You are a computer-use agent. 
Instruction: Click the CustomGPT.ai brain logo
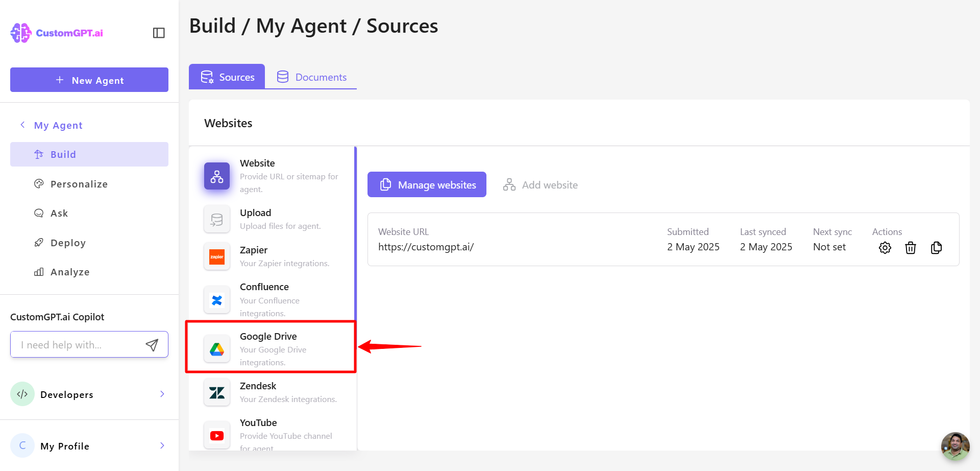coord(21,33)
